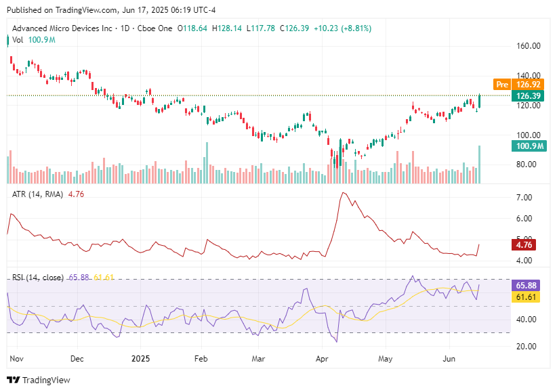Click the purple RSI axis tag 65.88
The width and height of the screenshot is (557, 392).
[526, 286]
